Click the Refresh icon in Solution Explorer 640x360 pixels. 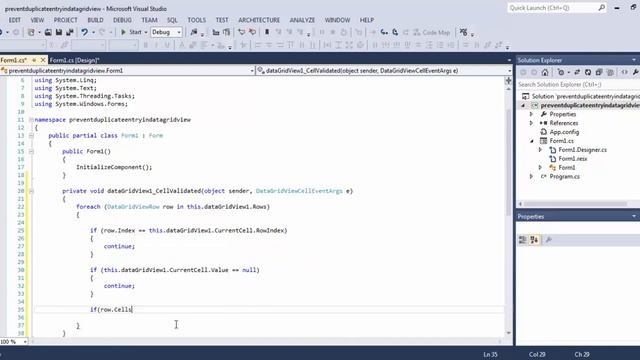pyautogui.click(x=588, y=72)
